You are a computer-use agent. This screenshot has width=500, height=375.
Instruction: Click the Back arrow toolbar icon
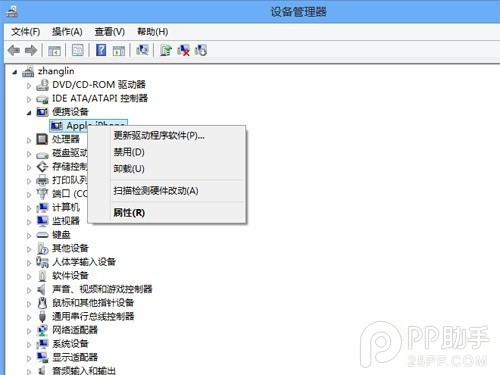(x=14, y=51)
